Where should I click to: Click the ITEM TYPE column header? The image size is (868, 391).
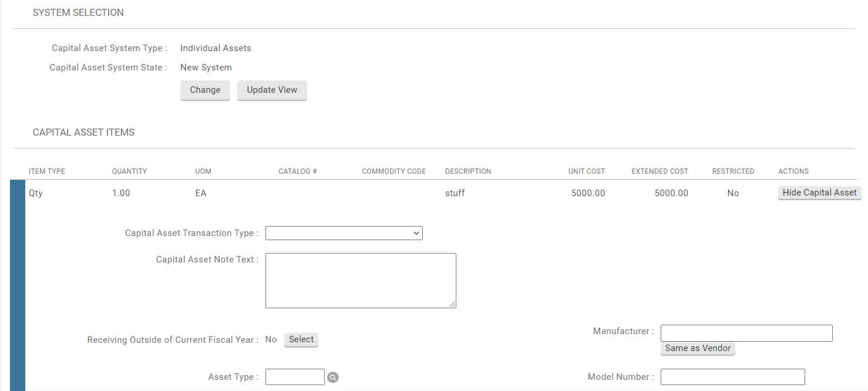(x=47, y=171)
